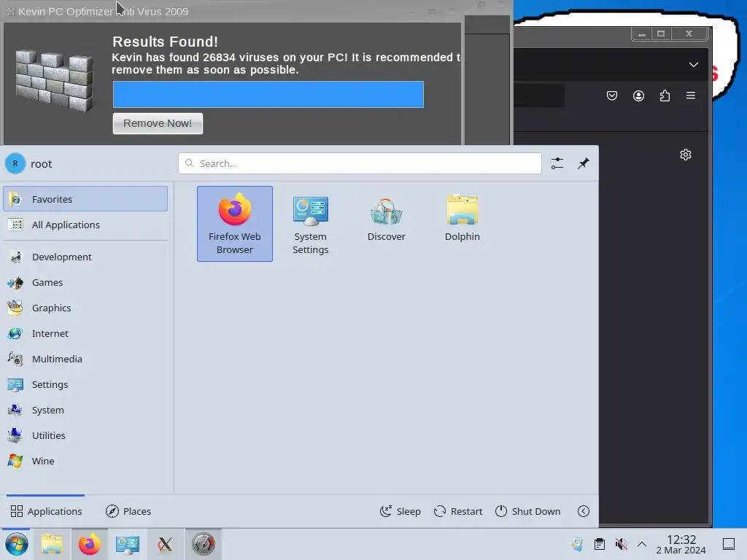Pin the launcher menu open
Viewport: 747px width, 560px height.
[583, 163]
